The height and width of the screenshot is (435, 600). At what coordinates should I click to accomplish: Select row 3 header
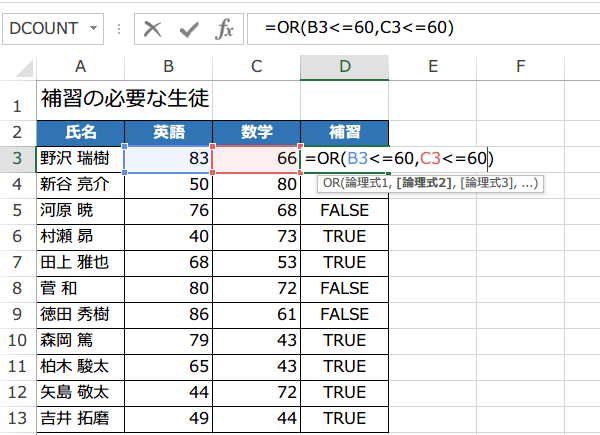pyautogui.click(x=18, y=158)
